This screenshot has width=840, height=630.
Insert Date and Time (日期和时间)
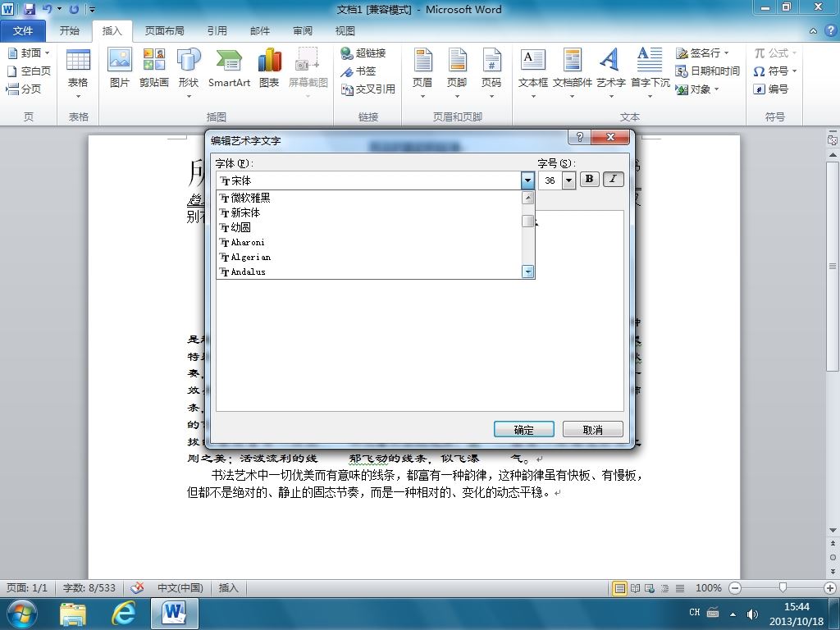(x=707, y=71)
